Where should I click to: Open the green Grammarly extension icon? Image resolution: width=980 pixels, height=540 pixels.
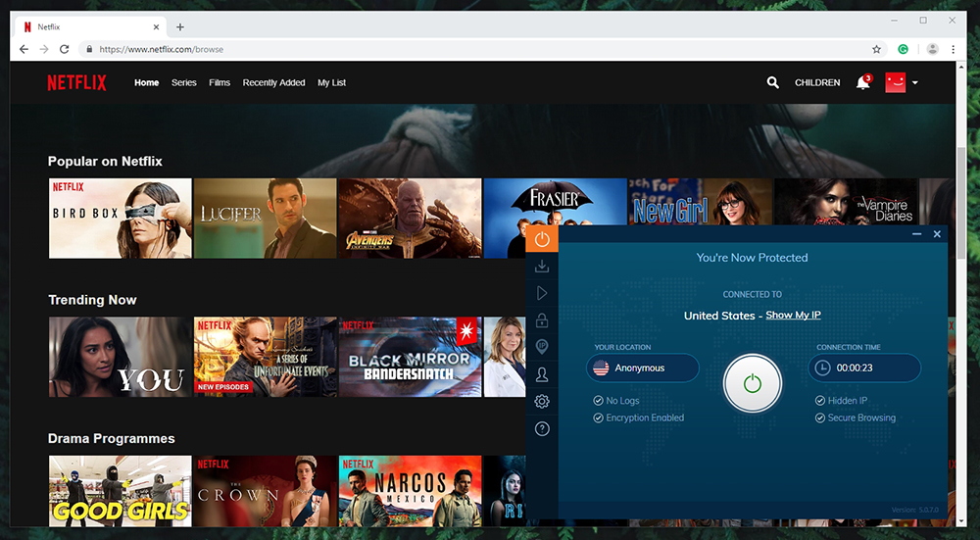(x=904, y=49)
